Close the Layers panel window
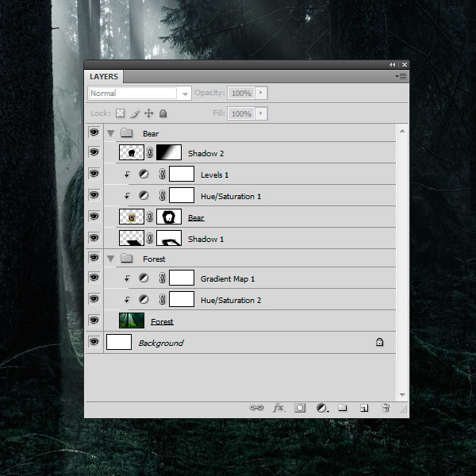The height and width of the screenshot is (476, 476). [405, 65]
